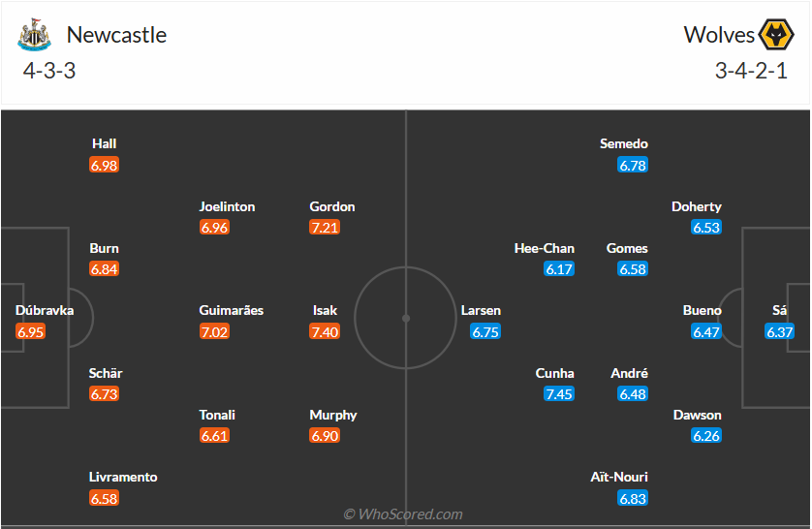
Task: Select player name Semedo
Action: 624,143
